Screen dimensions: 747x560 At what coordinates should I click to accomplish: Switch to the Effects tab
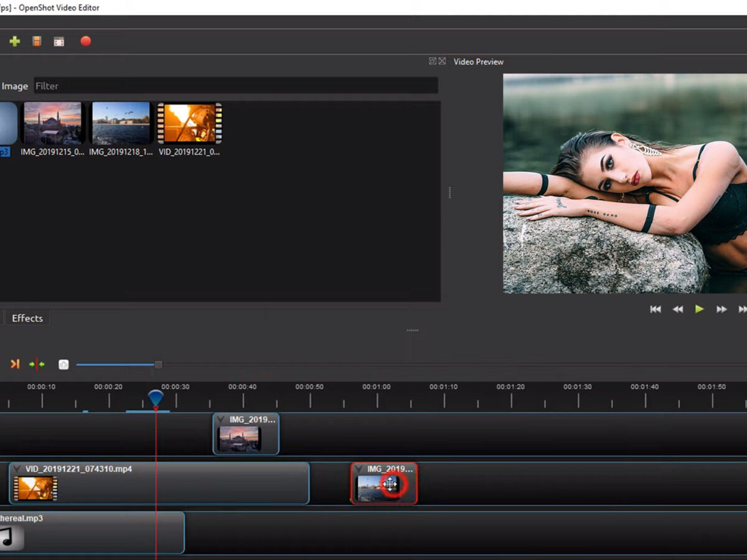point(27,318)
